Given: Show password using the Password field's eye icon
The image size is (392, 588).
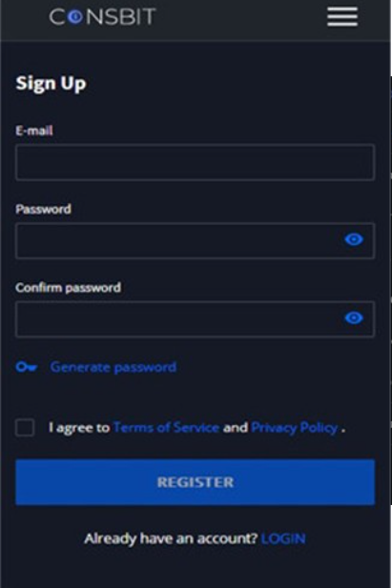Looking at the screenshot, I should click(354, 239).
